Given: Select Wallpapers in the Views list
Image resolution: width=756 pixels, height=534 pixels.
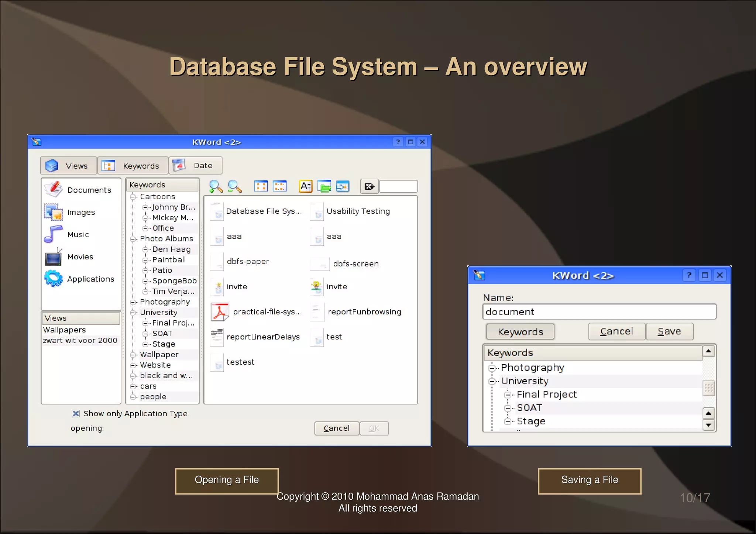Looking at the screenshot, I should click(65, 330).
